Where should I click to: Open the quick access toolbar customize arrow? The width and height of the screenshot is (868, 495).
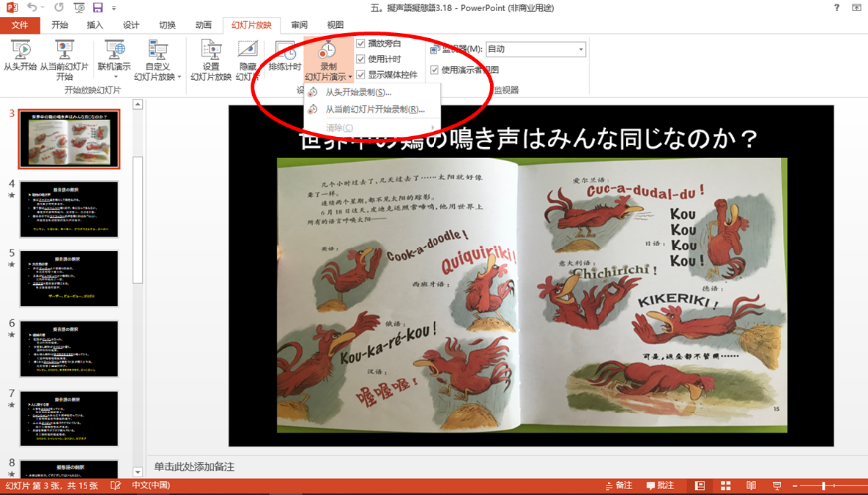tap(114, 8)
